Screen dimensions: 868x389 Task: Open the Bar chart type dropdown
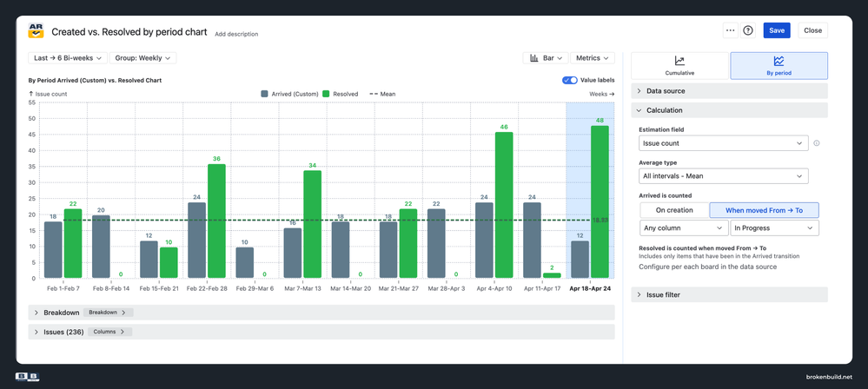[x=546, y=58]
